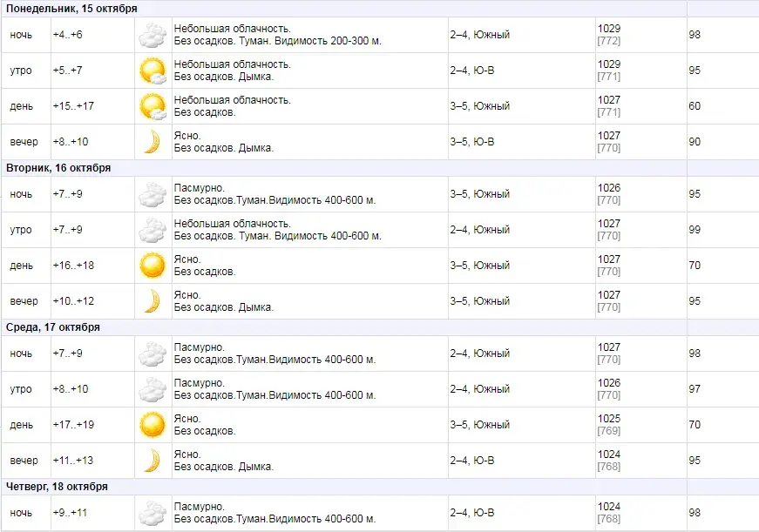Image resolution: width=759 pixels, height=532 pixels.
Task: Click Monday night pressure value 1029
Action: [x=609, y=29]
